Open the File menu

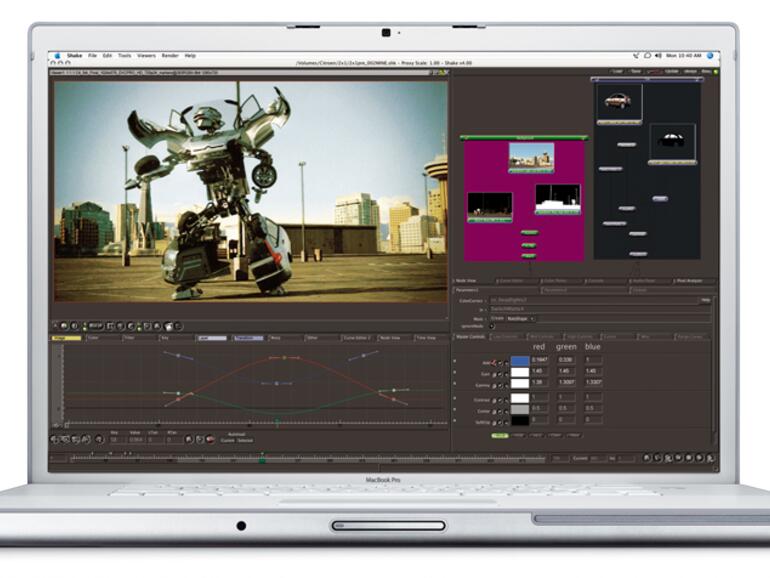(x=92, y=56)
